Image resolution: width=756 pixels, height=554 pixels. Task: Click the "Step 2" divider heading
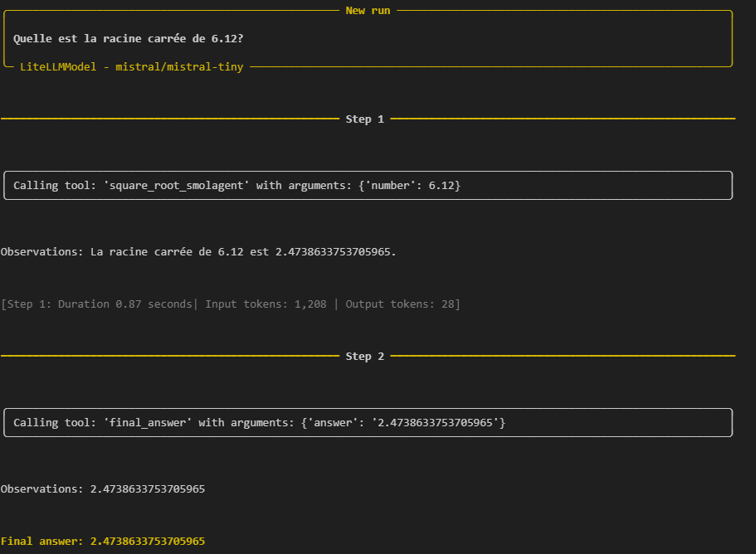(364, 357)
